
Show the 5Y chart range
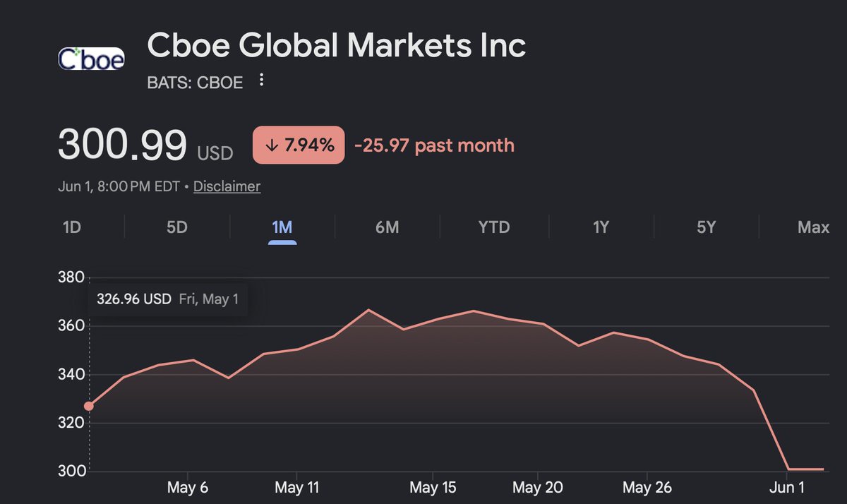707,227
